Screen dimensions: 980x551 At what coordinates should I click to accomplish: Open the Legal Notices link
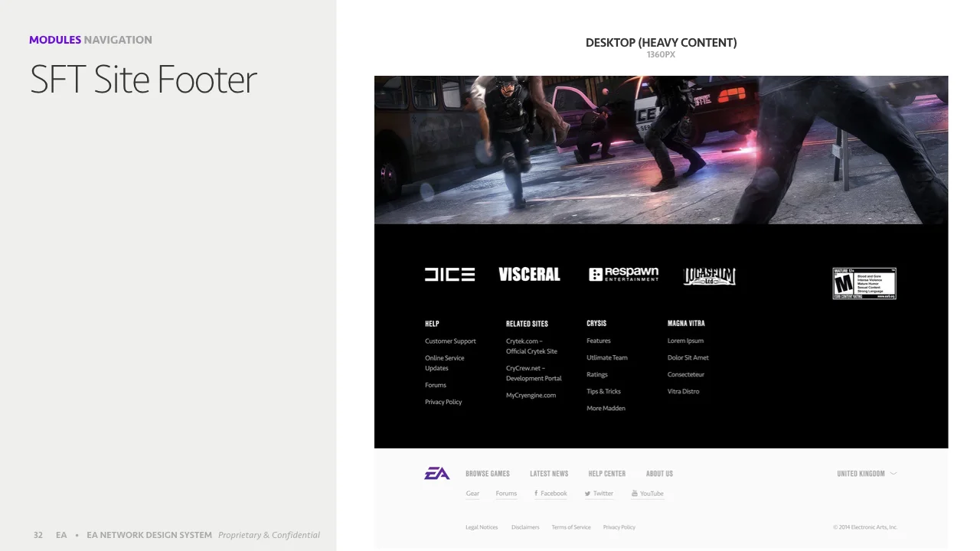pos(482,527)
